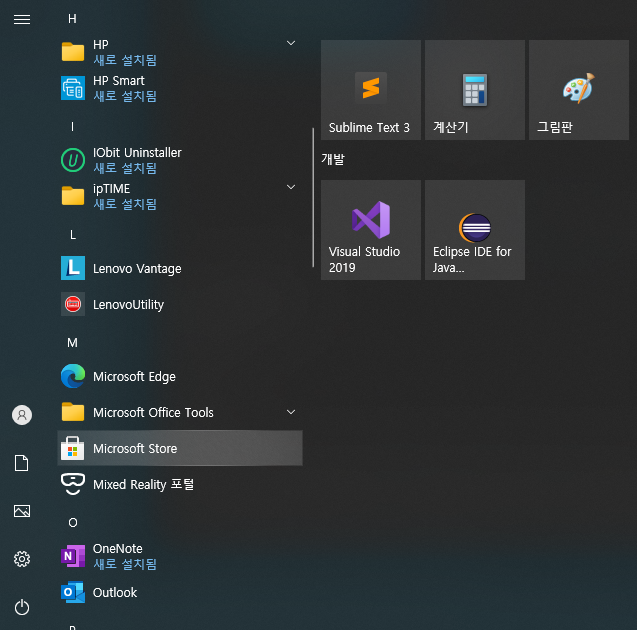This screenshot has width=637, height=630.
Task: Open Microsoft Edge via its icon
Action: [x=73, y=376]
